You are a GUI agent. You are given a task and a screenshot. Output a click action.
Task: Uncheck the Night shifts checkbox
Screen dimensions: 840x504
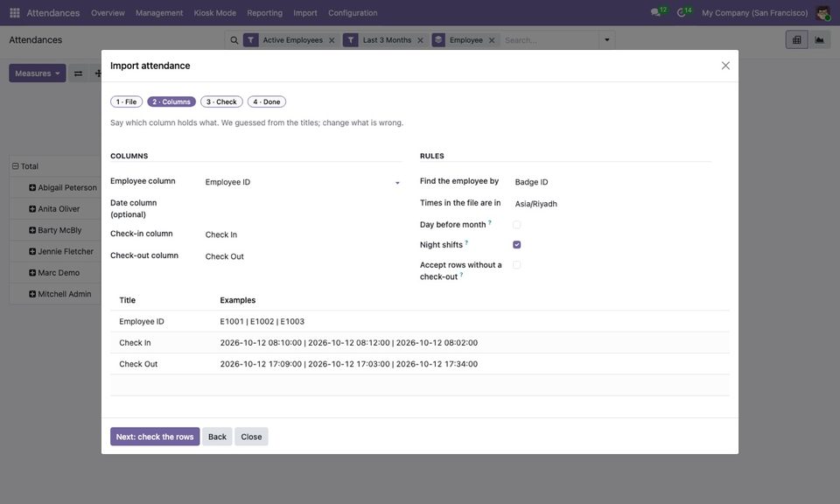pyautogui.click(x=516, y=245)
